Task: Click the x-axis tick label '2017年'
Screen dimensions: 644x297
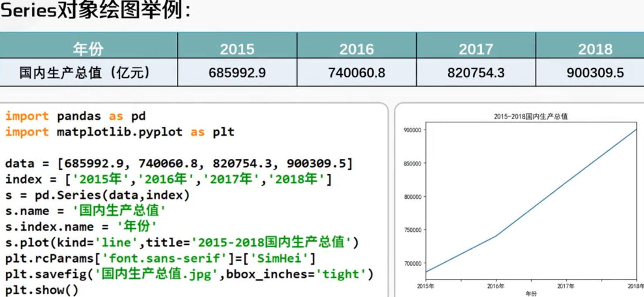Action: point(566,286)
